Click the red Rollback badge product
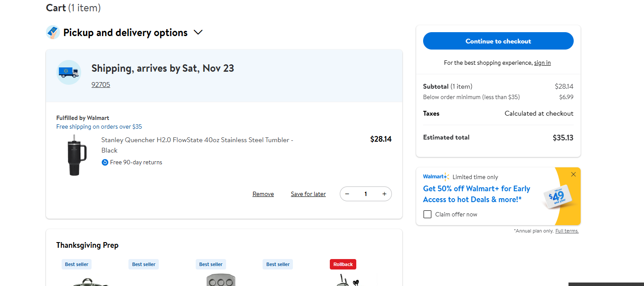644x286 pixels. pyautogui.click(x=343, y=264)
